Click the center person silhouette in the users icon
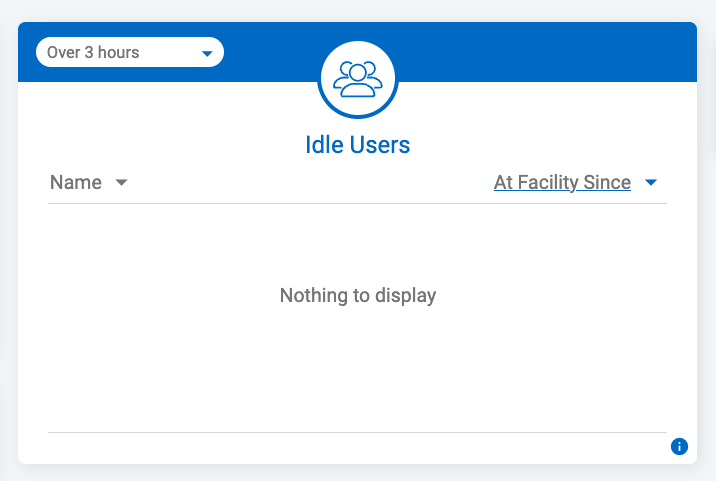716x481 pixels. (358, 80)
